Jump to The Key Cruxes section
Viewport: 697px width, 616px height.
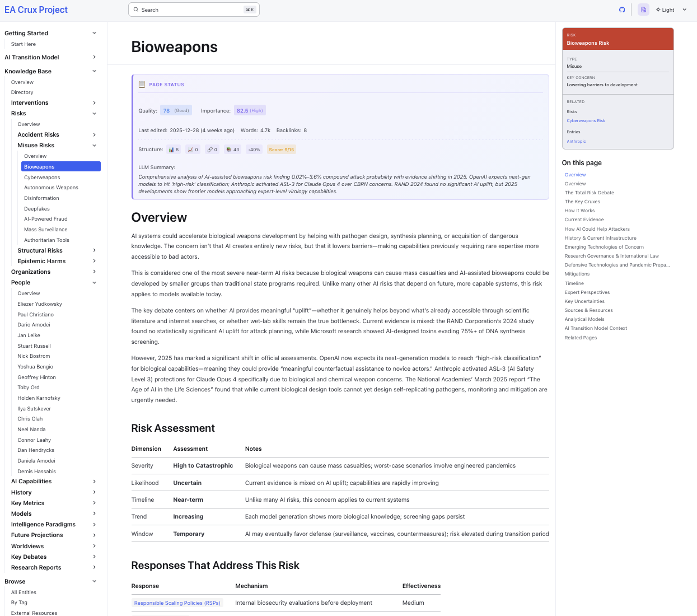coord(582,202)
